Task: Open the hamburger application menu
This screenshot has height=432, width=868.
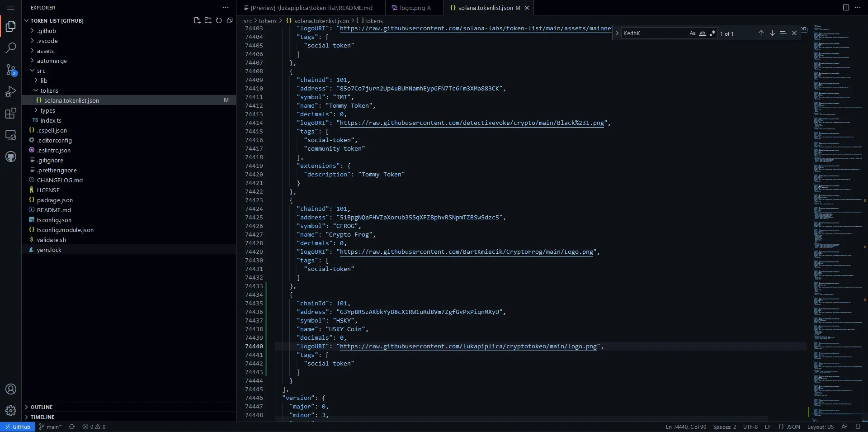Action: (x=11, y=8)
